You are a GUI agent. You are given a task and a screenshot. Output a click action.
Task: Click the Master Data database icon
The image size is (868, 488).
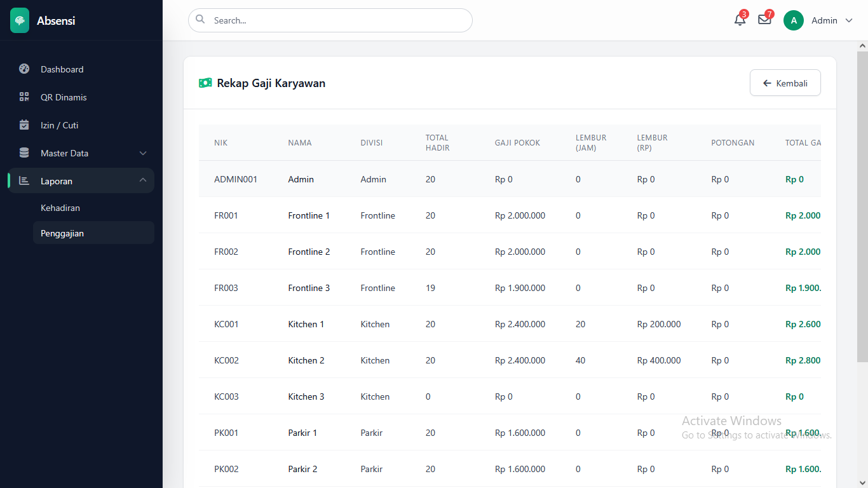pyautogui.click(x=24, y=153)
